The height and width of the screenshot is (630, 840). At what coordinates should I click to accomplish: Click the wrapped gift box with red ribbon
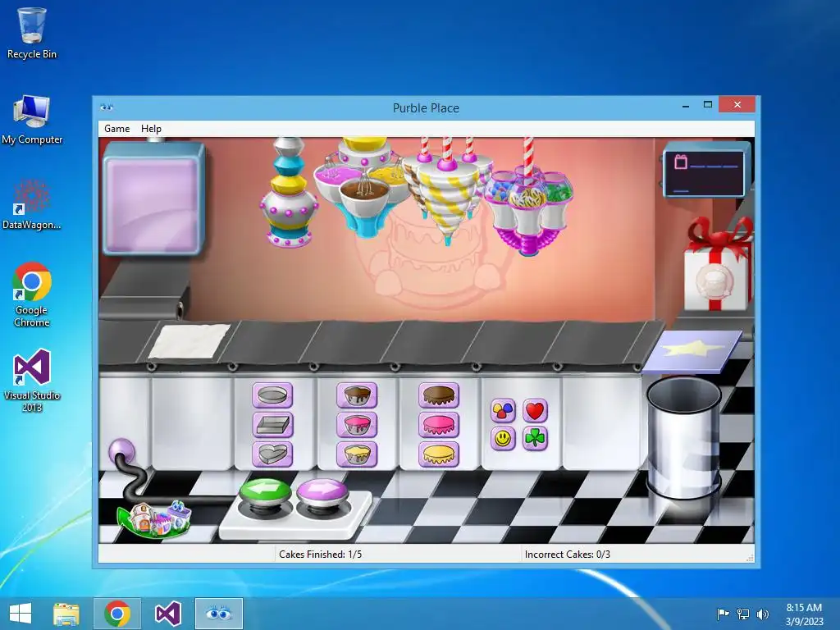pyautogui.click(x=718, y=265)
